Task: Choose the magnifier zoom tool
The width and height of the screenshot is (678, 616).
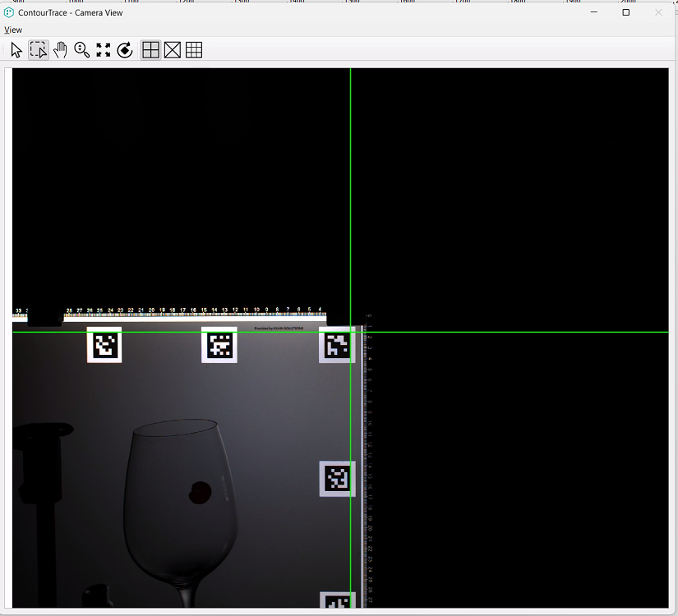Action: pos(81,50)
